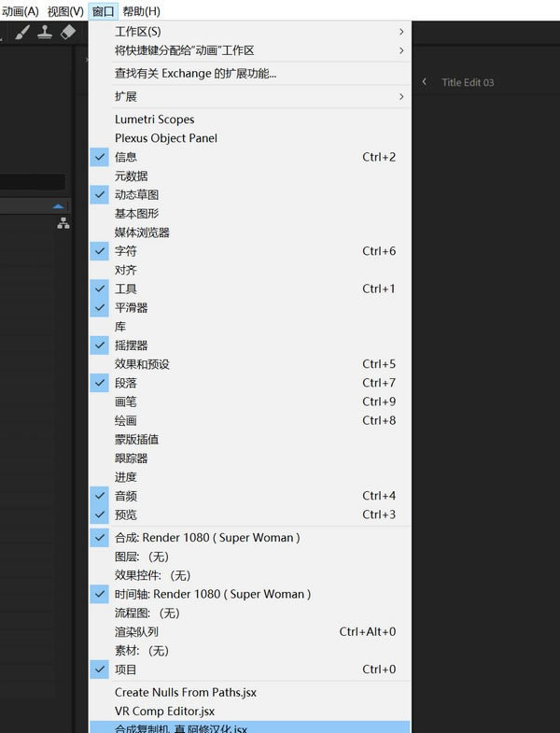This screenshot has height=733, width=560.
Task: Toggle 合成: Render 1080 (Super Woman) panel
Action: (250, 538)
